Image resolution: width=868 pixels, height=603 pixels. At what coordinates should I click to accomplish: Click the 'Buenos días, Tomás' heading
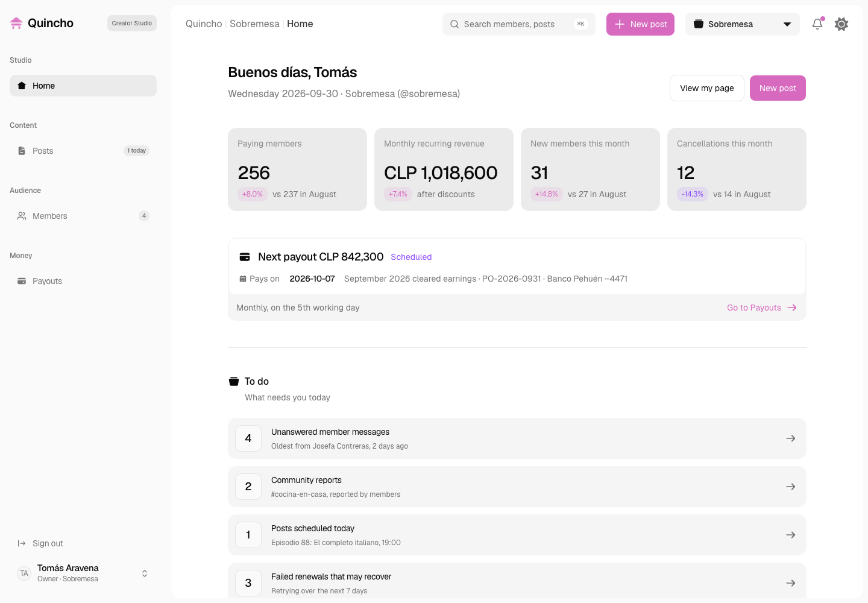pyautogui.click(x=292, y=72)
